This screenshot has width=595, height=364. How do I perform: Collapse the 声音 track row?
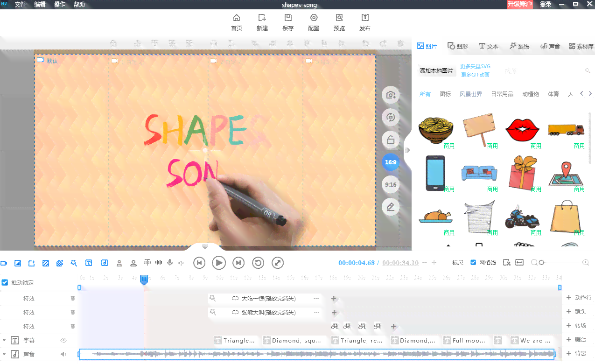point(4,355)
